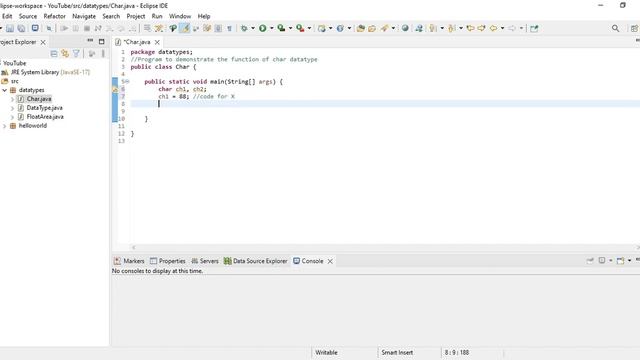
Task: Click the New Java Class icon
Action: [x=340, y=28]
